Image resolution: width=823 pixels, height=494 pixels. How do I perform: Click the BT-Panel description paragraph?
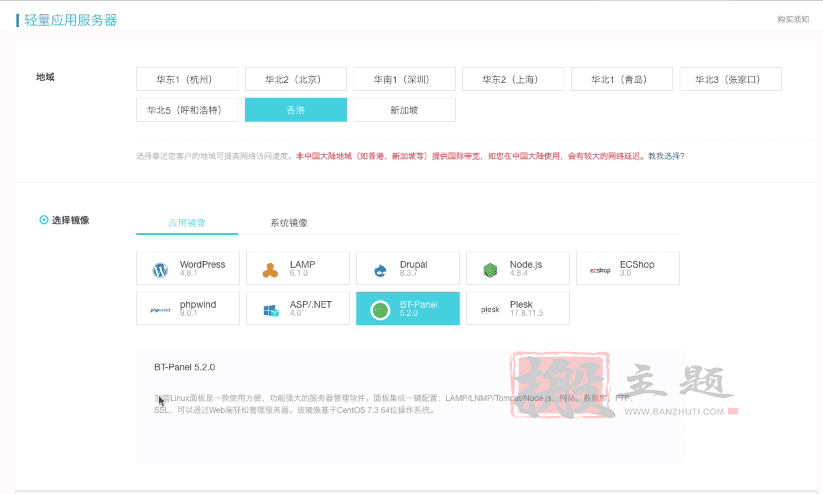point(395,404)
